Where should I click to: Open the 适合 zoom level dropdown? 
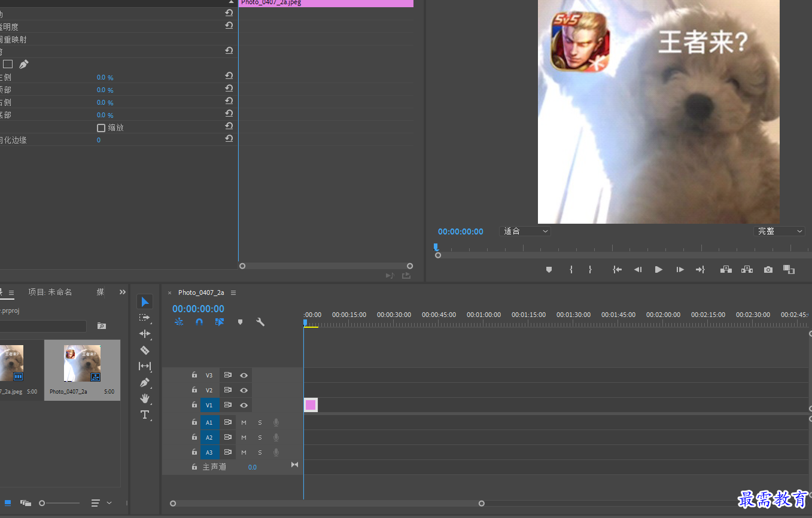(525, 231)
